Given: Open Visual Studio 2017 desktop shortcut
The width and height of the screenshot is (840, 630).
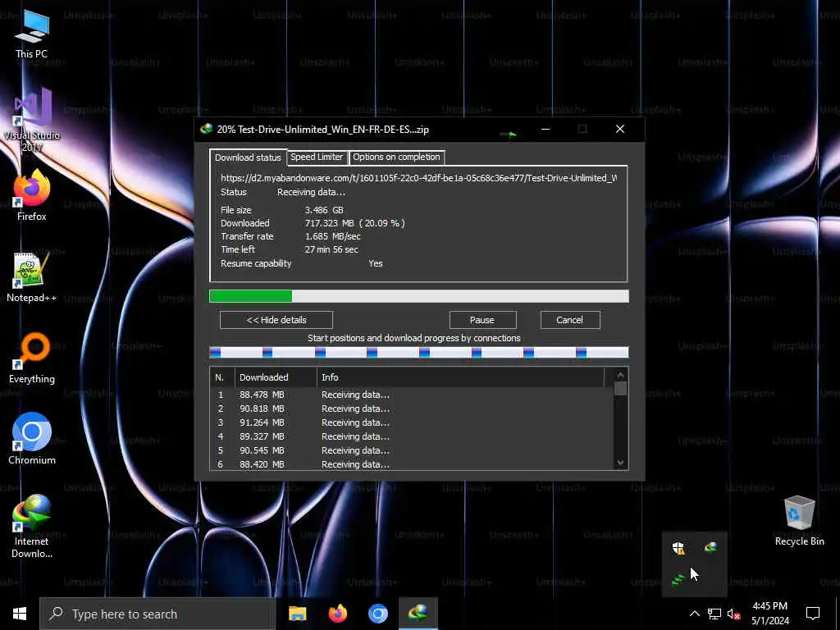Looking at the screenshot, I should point(32,120).
